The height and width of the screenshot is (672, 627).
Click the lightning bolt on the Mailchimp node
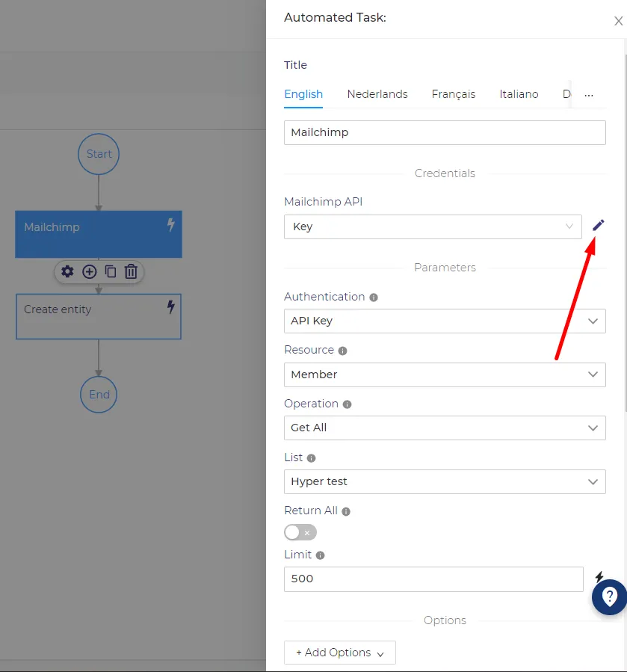point(170,224)
